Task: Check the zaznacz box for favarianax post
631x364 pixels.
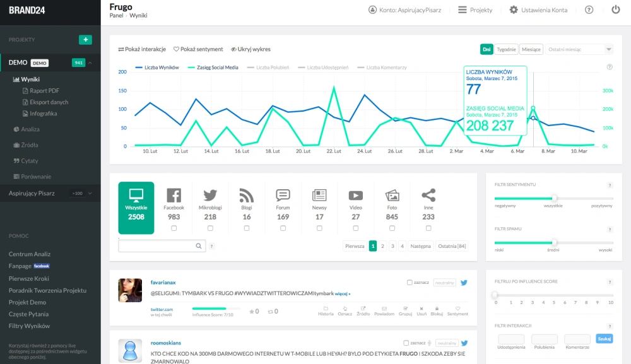Action: point(410,283)
